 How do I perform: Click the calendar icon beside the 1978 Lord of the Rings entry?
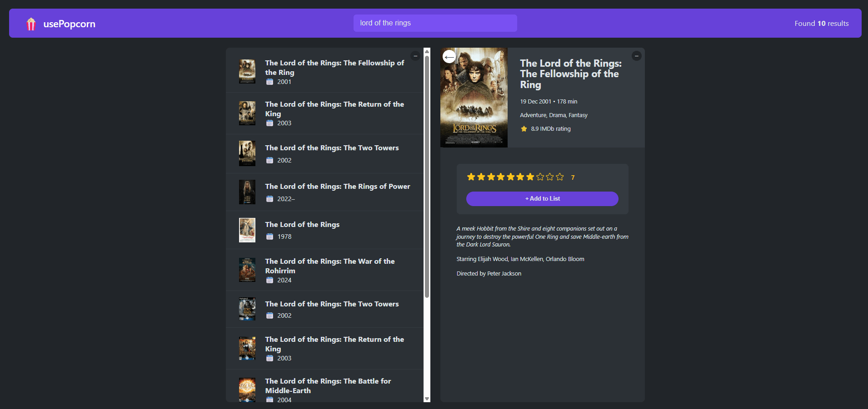click(x=269, y=236)
